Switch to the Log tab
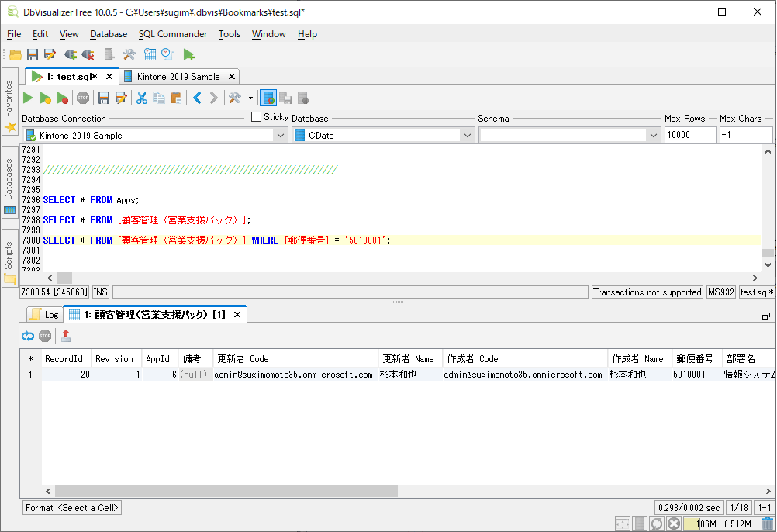 [x=45, y=315]
